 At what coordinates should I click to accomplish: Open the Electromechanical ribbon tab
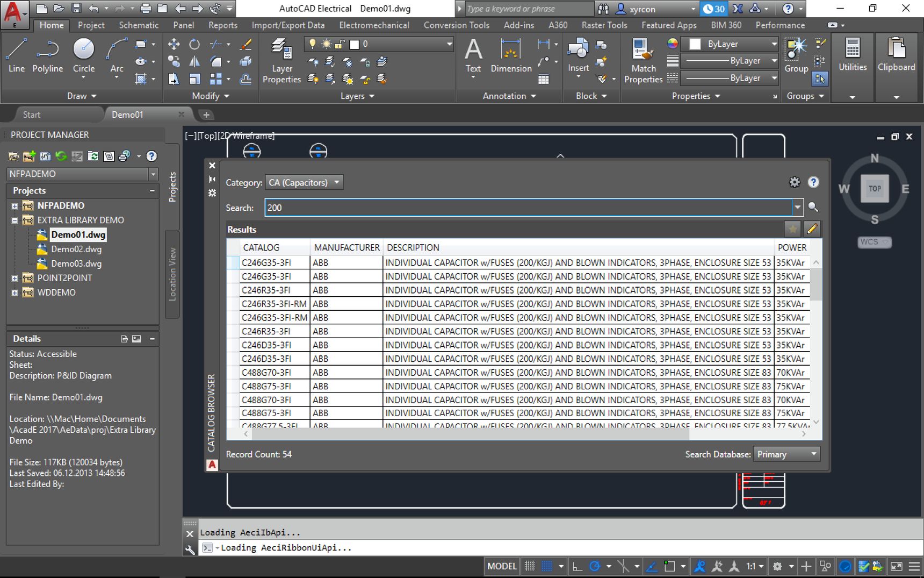pyautogui.click(x=374, y=25)
